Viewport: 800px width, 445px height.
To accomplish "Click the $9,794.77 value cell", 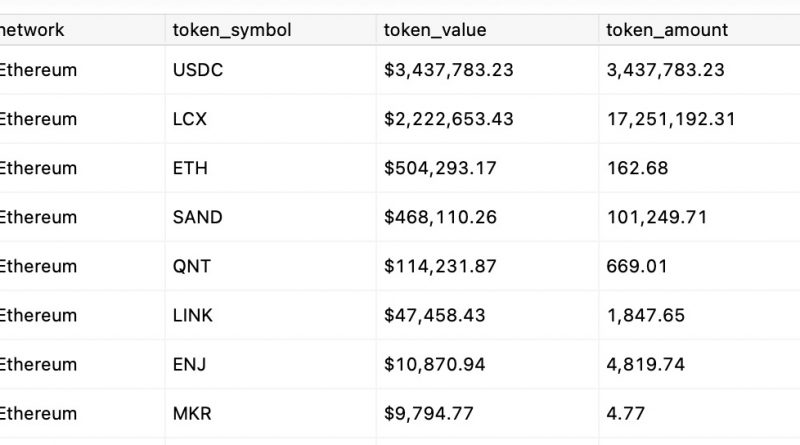I will coord(429,413).
